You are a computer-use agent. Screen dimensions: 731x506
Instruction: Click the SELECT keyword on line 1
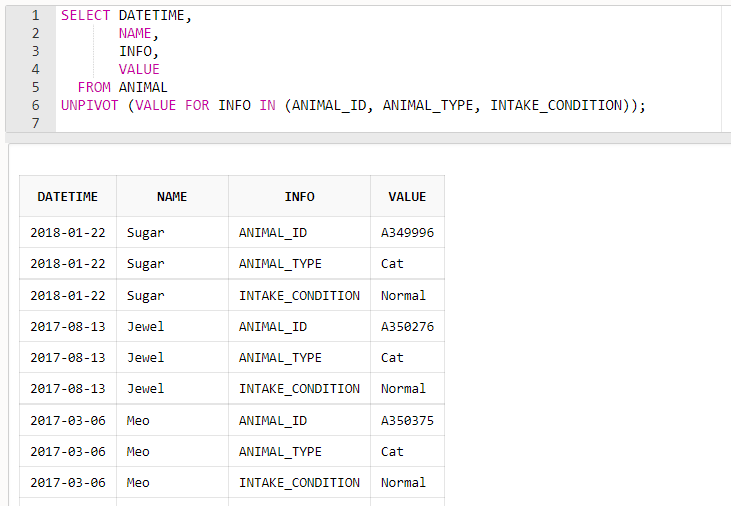click(85, 15)
